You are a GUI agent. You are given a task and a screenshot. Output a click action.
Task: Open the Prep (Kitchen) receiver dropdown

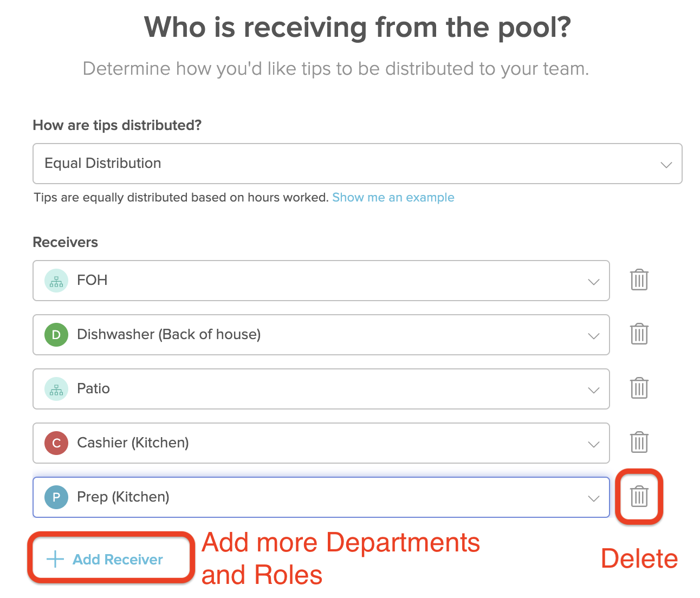[593, 497]
